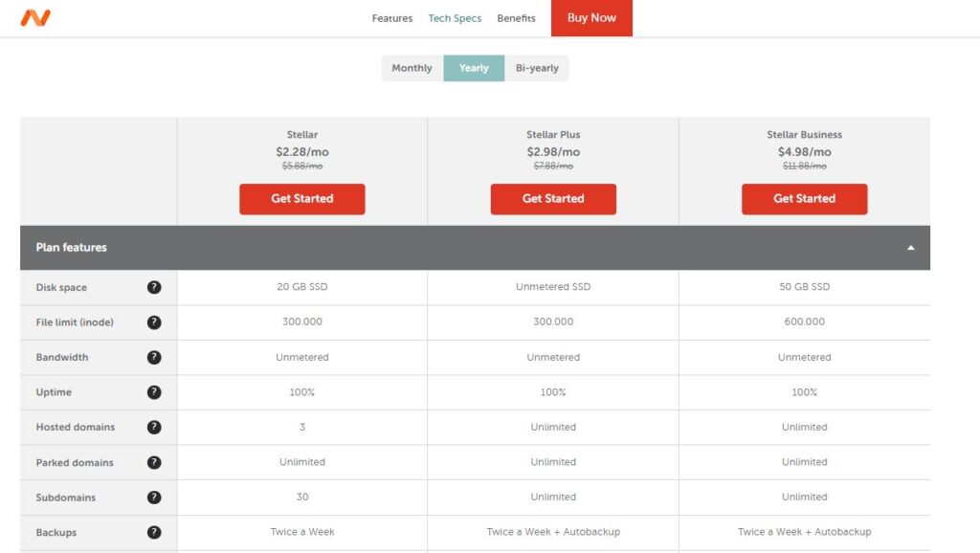Open help icon for Parked domains
This screenshot has width=980, height=553.
click(154, 462)
